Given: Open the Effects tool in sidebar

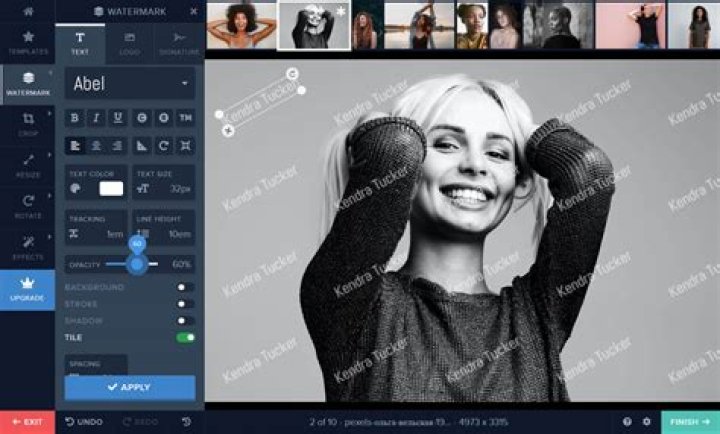Looking at the screenshot, I should 28,248.
